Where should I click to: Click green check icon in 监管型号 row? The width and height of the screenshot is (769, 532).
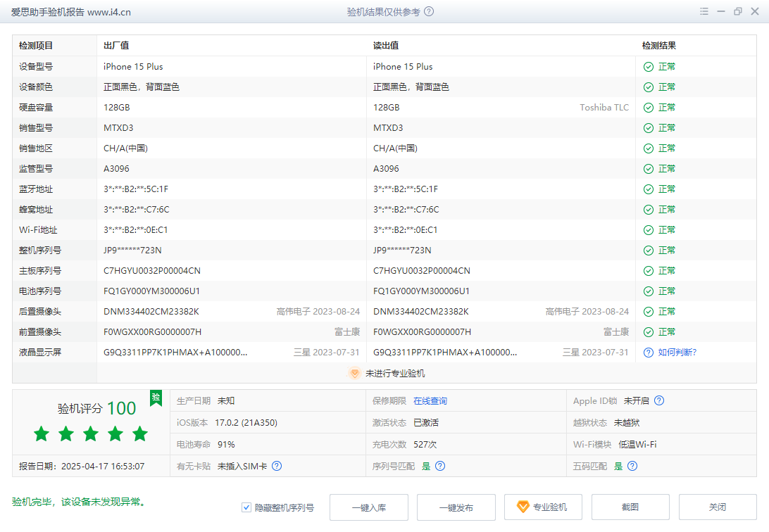tap(649, 169)
